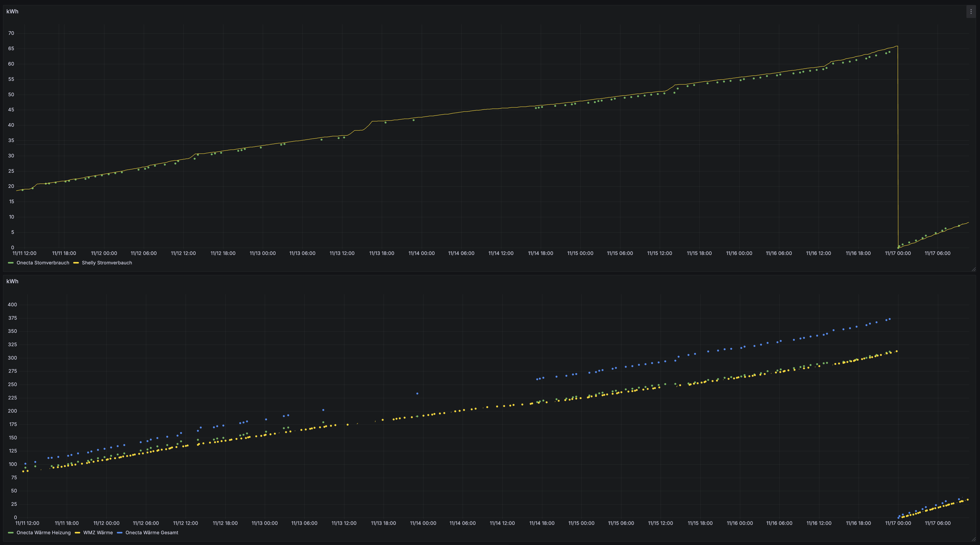Click the isolated blue dot near 233 kWh
980x545 pixels.
(x=417, y=394)
